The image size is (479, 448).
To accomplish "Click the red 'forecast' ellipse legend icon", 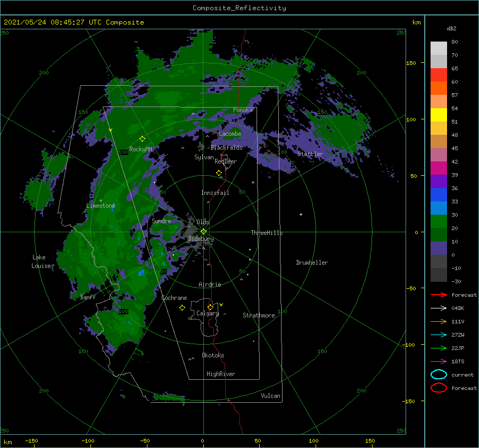I will (x=439, y=387).
